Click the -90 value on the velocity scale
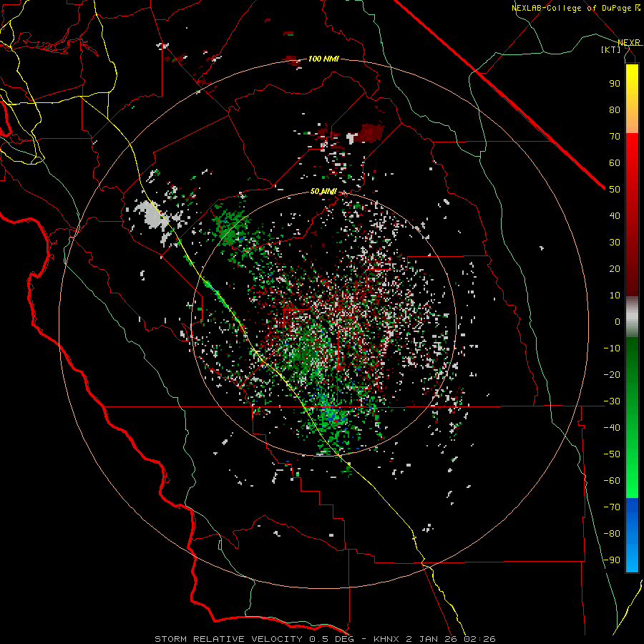 click(x=612, y=560)
